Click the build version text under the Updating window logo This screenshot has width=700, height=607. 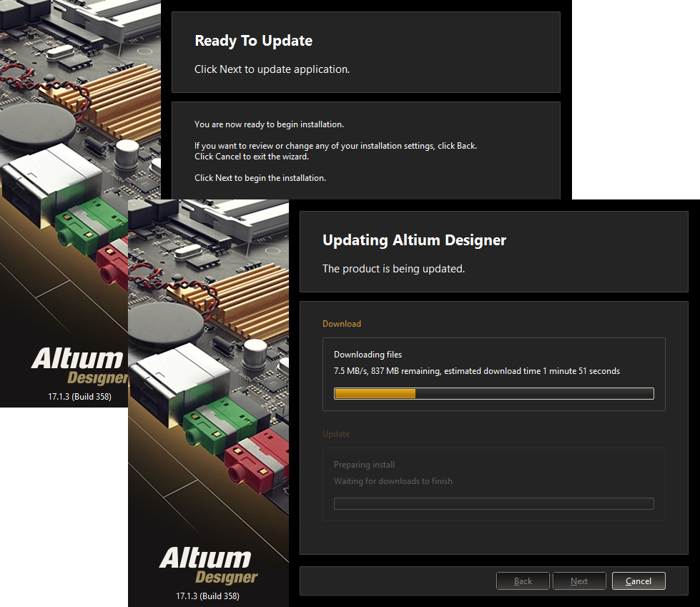(207, 596)
